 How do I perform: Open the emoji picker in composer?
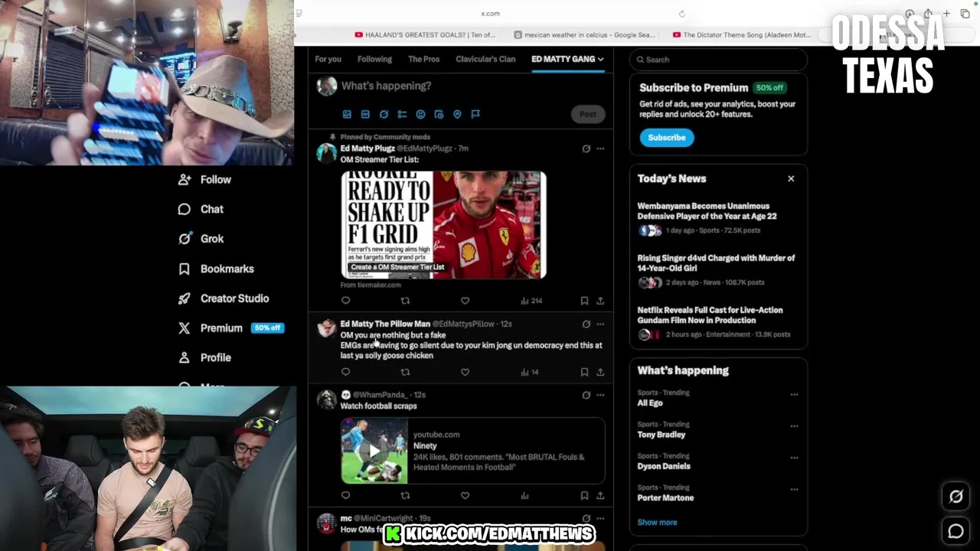pyautogui.click(x=420, y=114)
